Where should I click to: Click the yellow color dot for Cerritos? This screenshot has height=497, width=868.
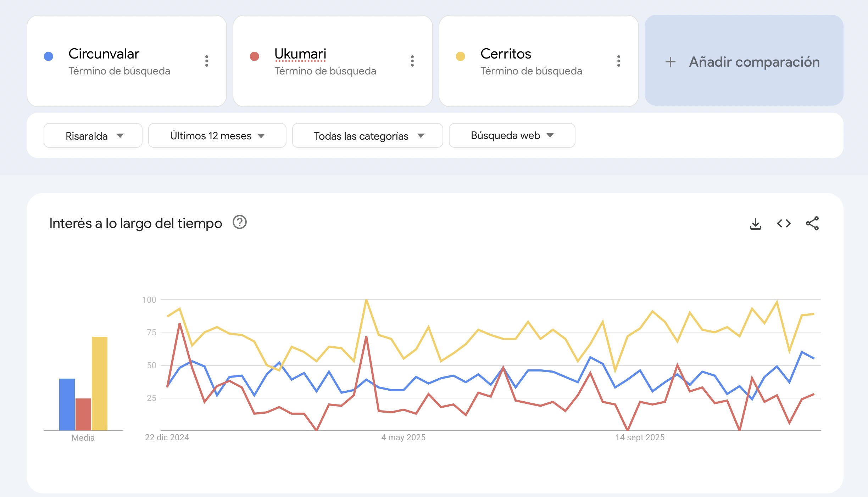461,56
